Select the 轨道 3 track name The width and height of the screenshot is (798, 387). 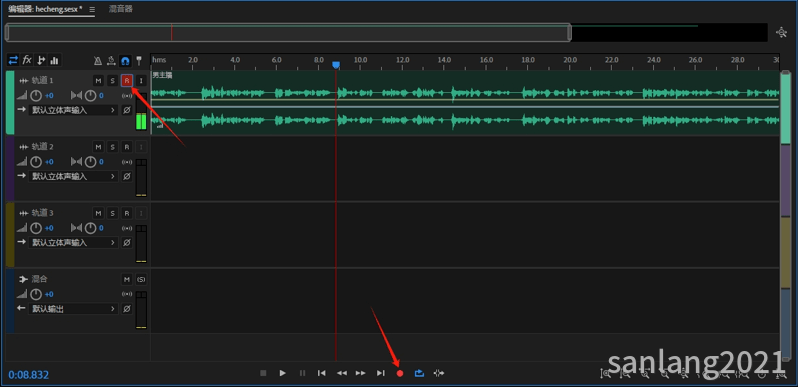click(42, 213)
